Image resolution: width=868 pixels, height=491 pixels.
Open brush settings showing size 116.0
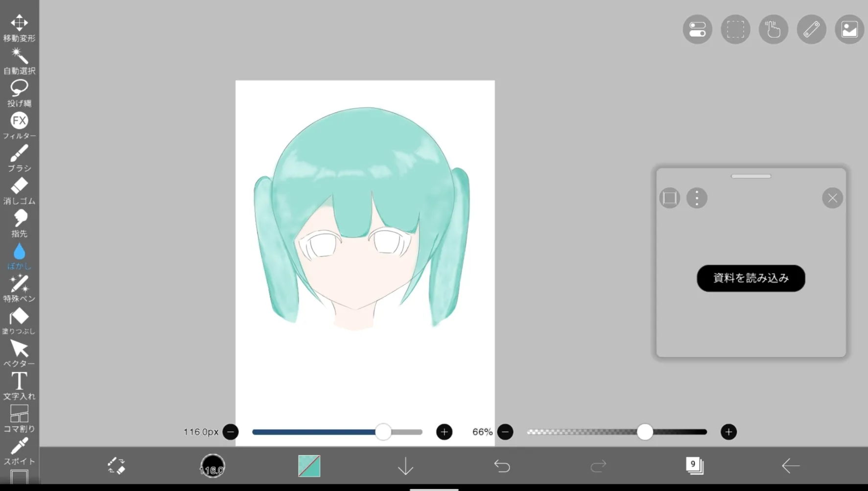click(x=212, y=466)
